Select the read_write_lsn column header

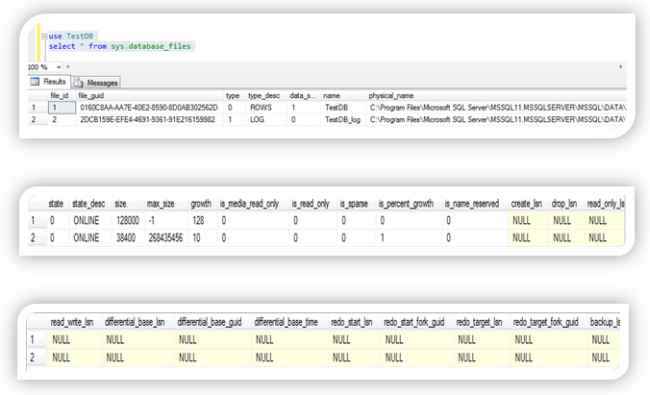tap(72, 322)
